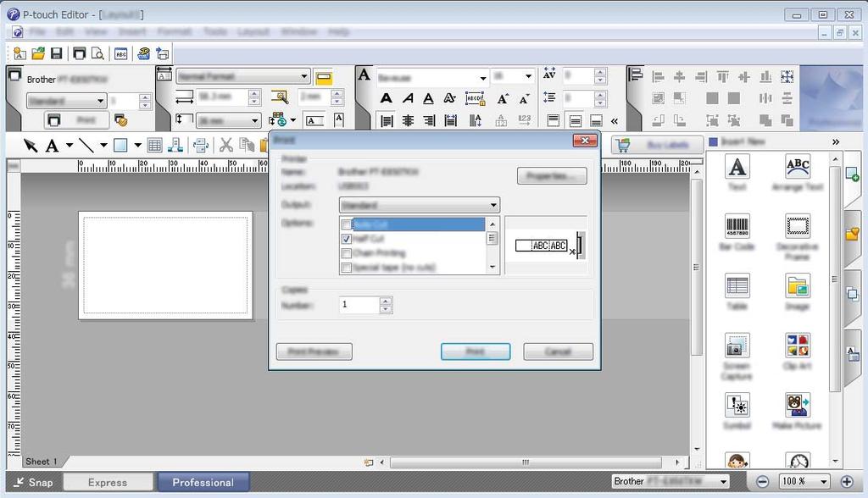Open a file with the folder icon
Image resolution: width=868 pixels, height=498 pixels.
(x=38, y=53)
